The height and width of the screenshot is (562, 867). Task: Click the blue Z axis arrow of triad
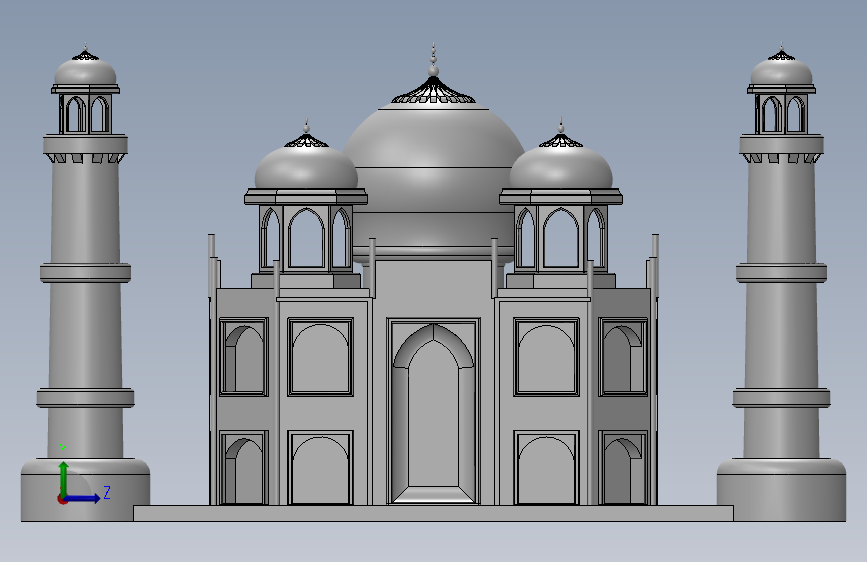coord(83,498)
